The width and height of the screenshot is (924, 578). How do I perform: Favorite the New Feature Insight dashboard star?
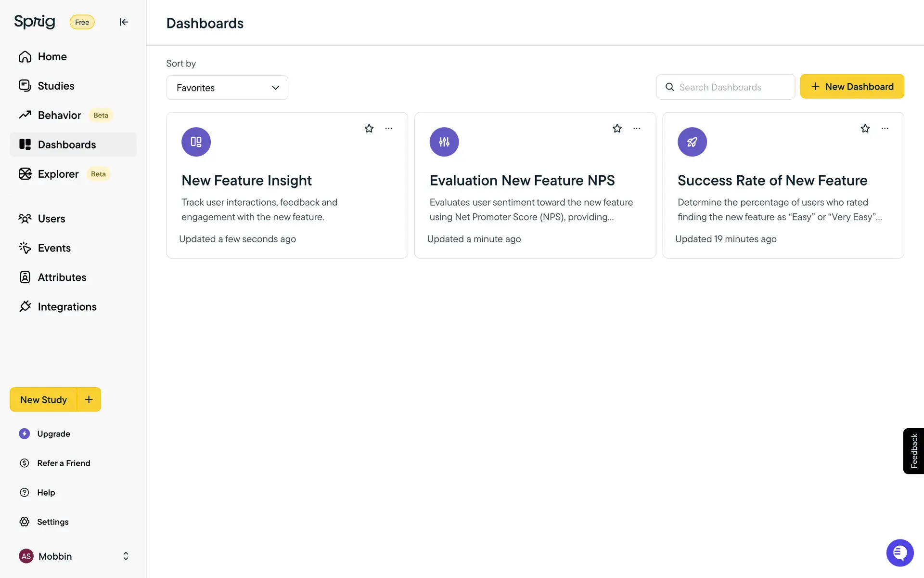[x=369, y=129]
